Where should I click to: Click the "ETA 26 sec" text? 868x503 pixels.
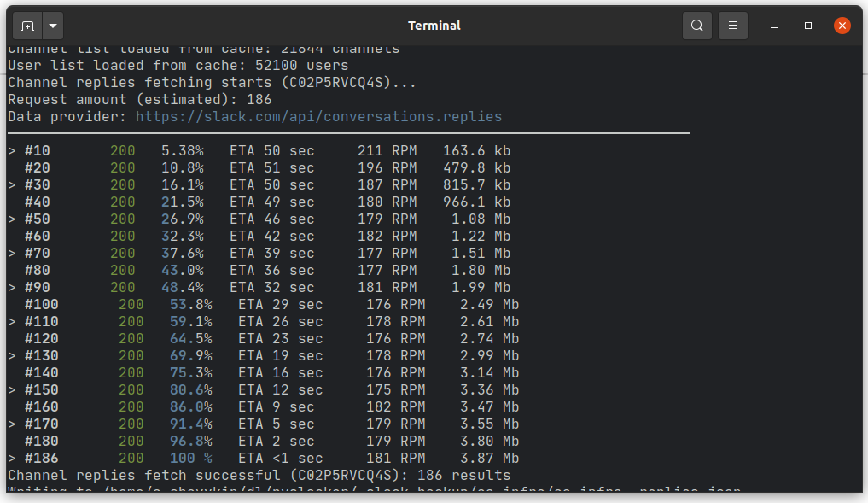[x=281, y=322]
